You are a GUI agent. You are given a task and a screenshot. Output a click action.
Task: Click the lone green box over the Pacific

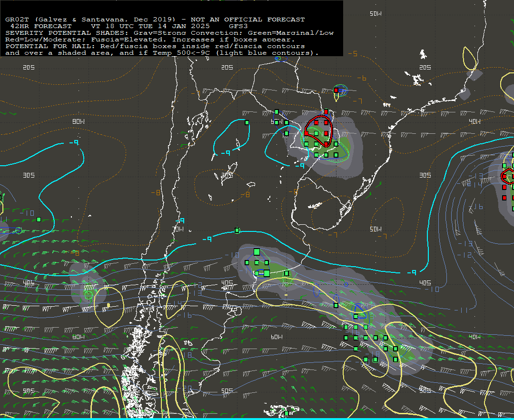pos(39,220)
